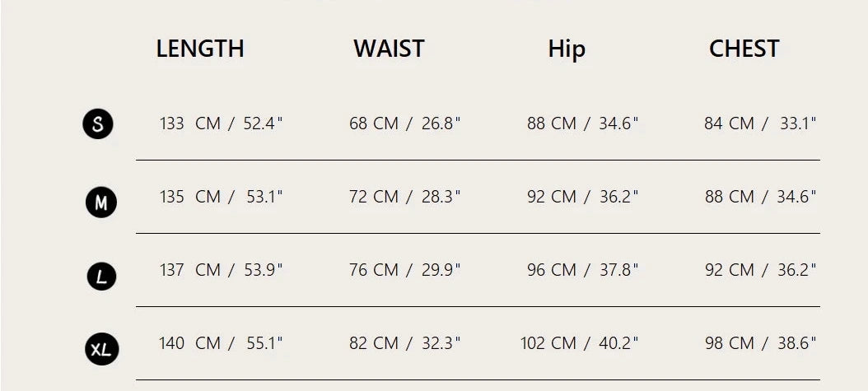Click the 96 CM / 37.8" hip value
Screen dimensions: 868x391
click(582, 270)
